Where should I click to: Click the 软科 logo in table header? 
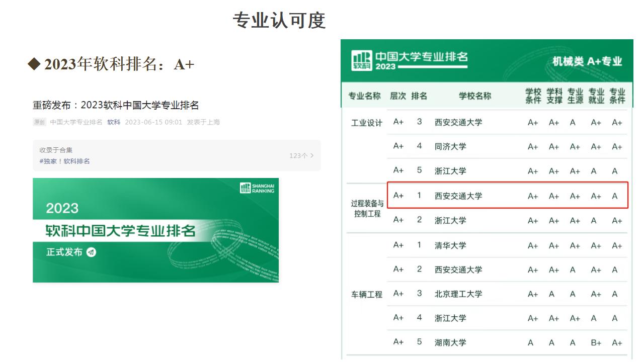pyautogui.click(x=362, y=60)
